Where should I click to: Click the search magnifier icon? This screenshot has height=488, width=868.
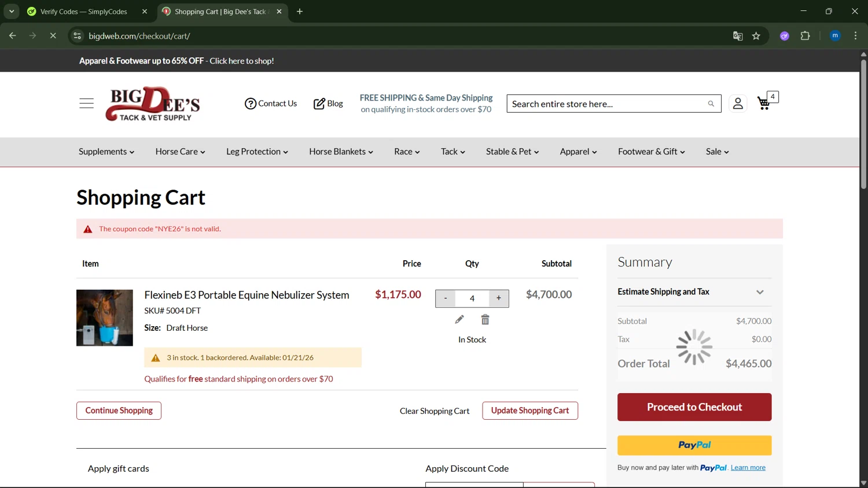point(711,104)
